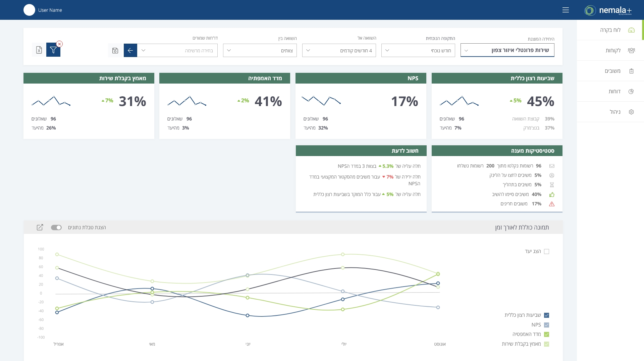This screenshot has height=361, width=644.
Task: Select לוח בקרה in the sidebar
Action: (x=610, y=30)
